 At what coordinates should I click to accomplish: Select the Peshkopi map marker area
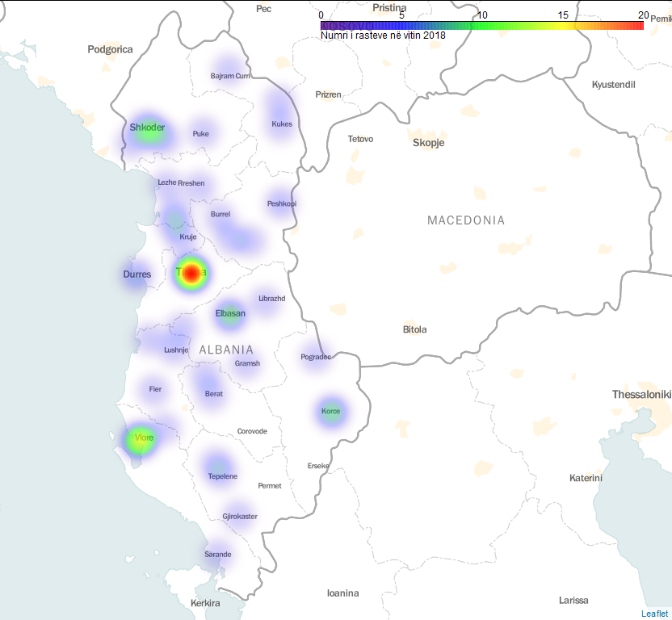coord(281,203)
